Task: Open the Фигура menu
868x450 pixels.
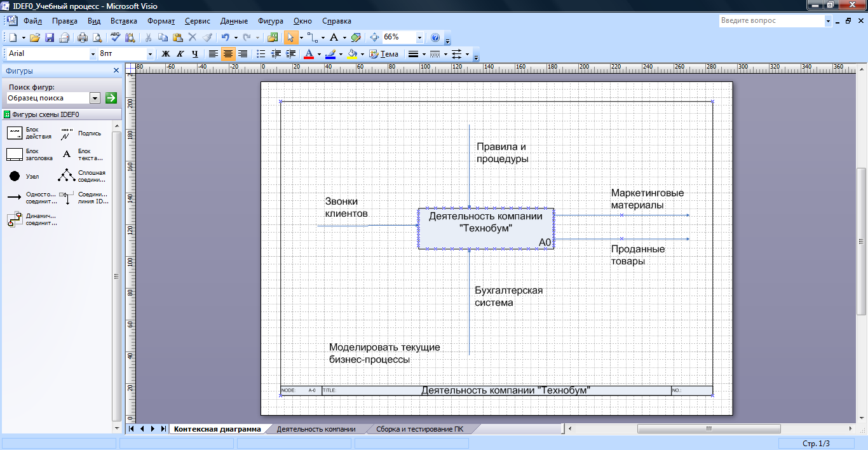Action: click(x=271, y=21)
